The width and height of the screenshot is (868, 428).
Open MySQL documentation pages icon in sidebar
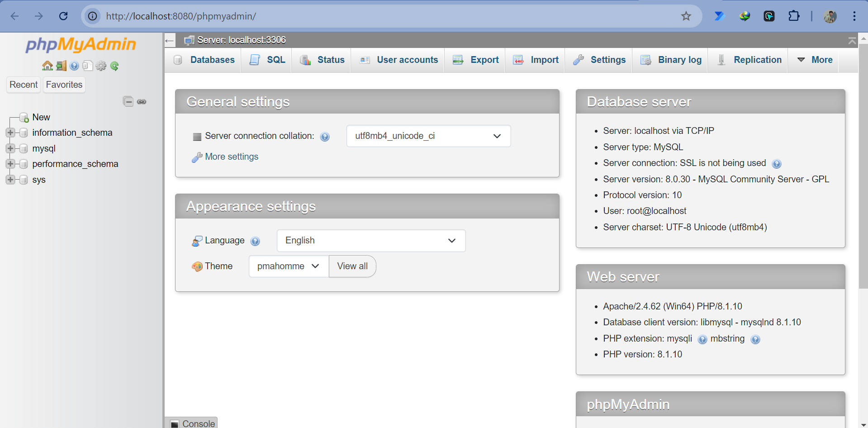tap(88, 66)
